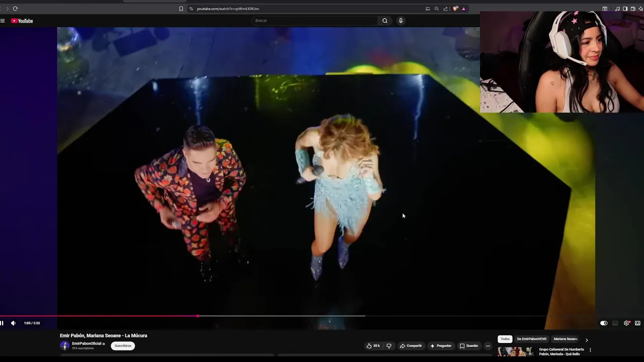Toggle the autoplay switch
Viewport: 644px width, 362px height.
[x=604, y=323]
